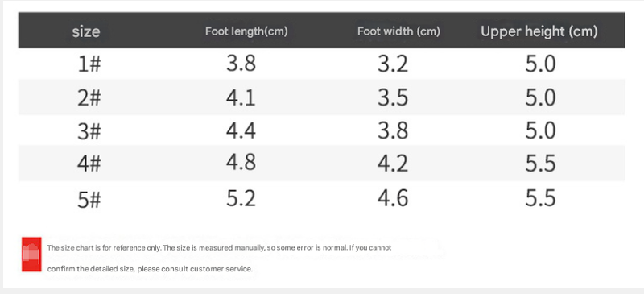644x294 pixels.
Task: Click the 'Foot width (cm)' header
Action: (x=398, y=31)
